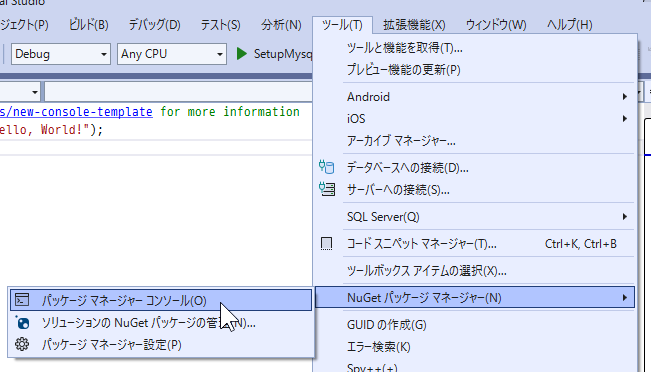Start debugging with the green play icon
651x372 pixels.
click(x=241, y=54)
